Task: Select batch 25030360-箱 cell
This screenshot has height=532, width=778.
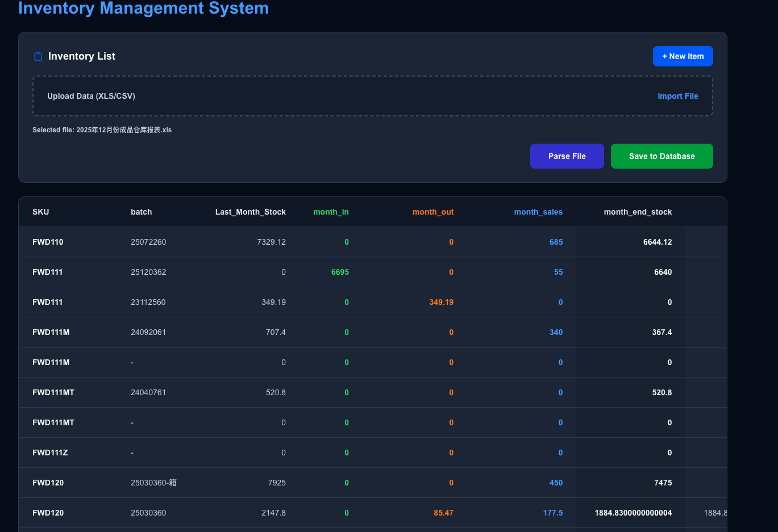Action: (153, 483)
